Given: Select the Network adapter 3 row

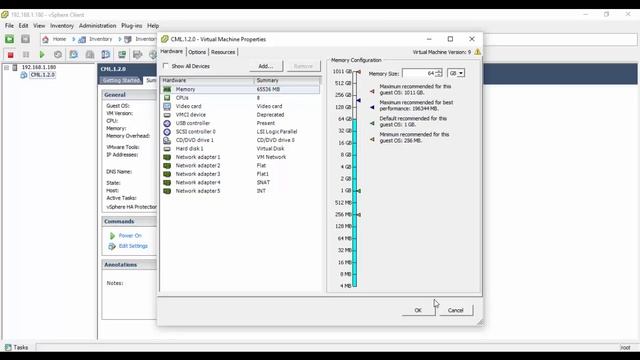Looking at the screenshot, I should [240, 174].
